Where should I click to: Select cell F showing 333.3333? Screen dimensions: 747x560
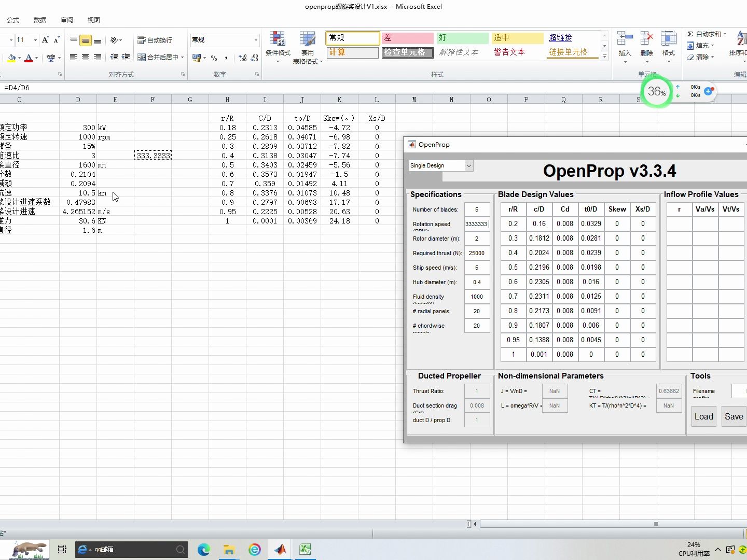click(x=153, y=156)
